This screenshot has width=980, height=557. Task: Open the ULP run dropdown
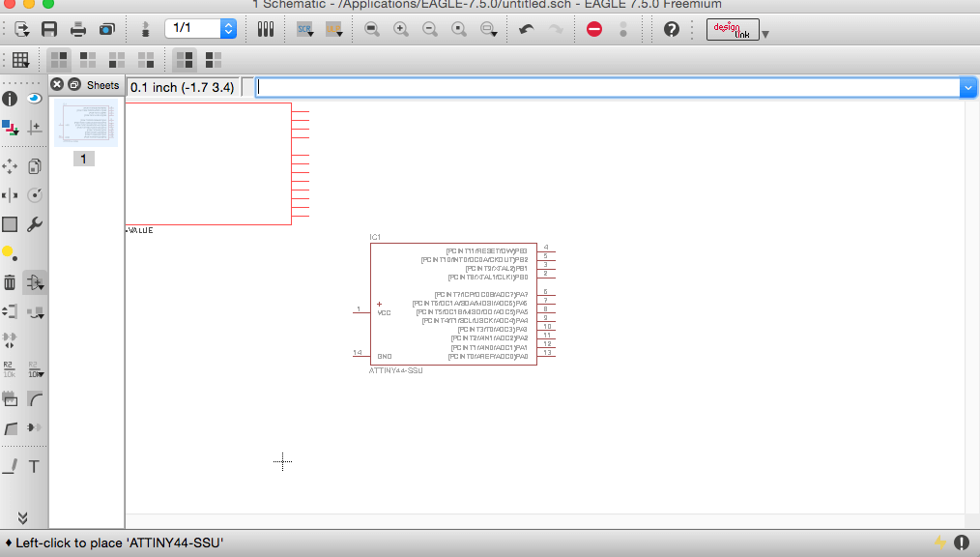(x=333, y=29)
